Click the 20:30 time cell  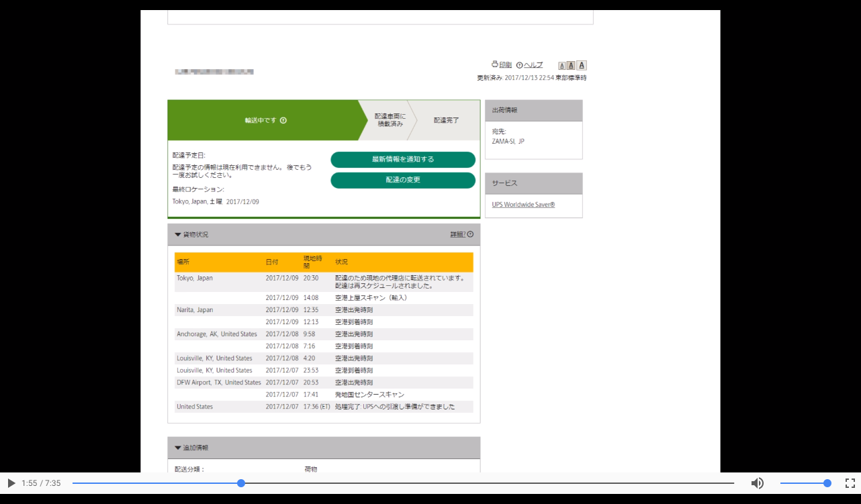(310, 278)
